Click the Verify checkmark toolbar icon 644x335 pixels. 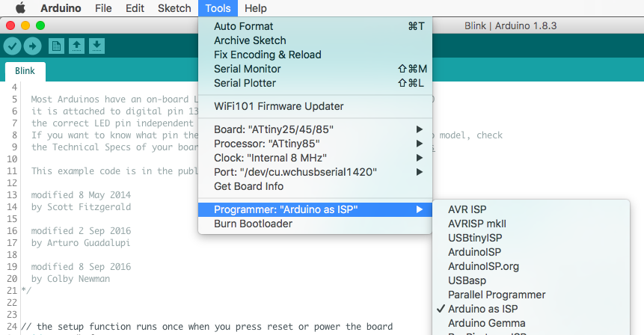(12, 46)
